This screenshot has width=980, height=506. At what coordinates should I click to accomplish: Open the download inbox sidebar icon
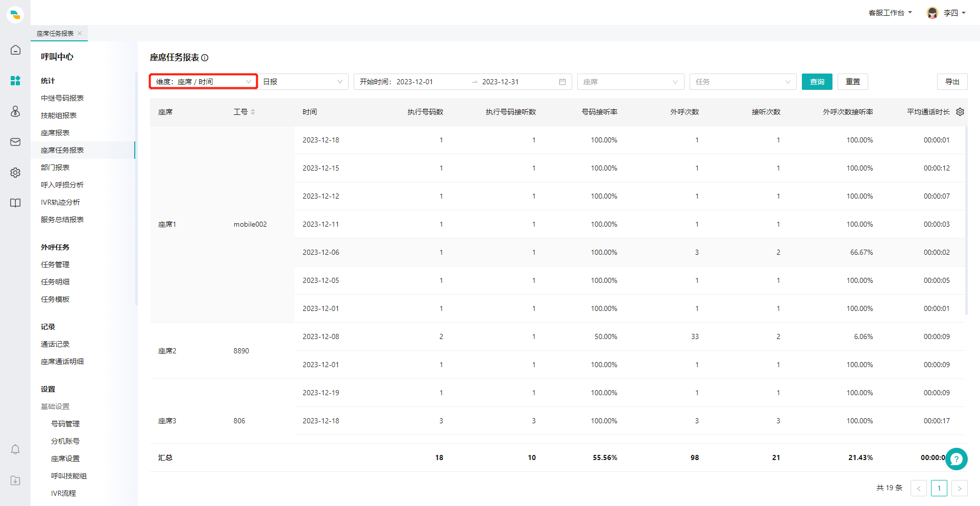(x=15, y=480)
